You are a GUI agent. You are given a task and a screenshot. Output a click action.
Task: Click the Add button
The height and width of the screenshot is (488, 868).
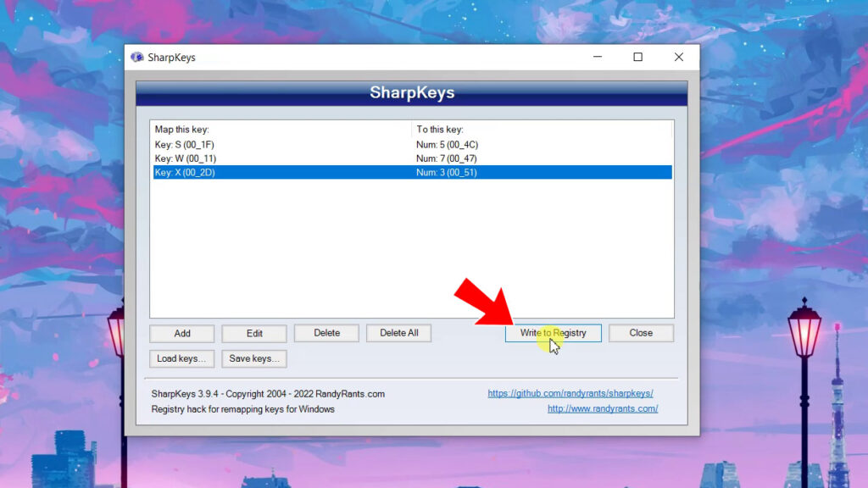[x=182, y=333]
